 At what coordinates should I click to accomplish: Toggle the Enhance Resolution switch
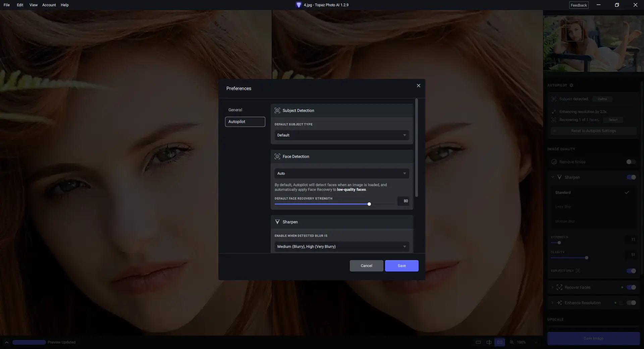pyautogui.click(x=631, y=303)
